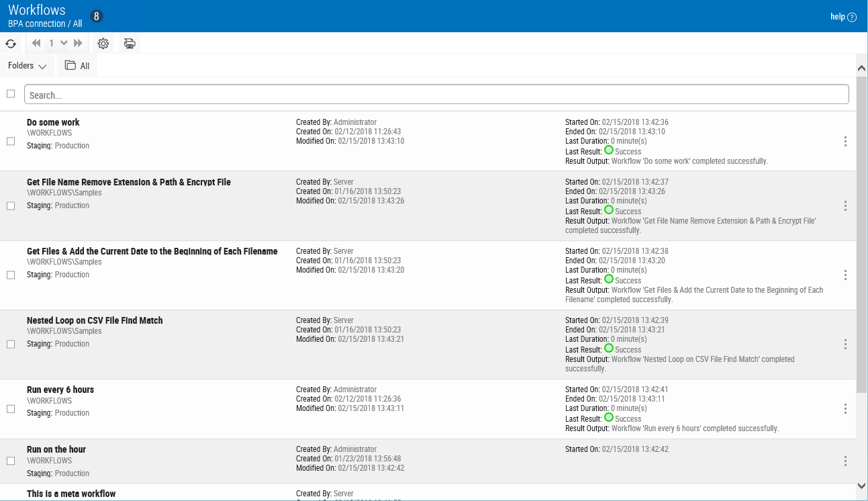
Task: Expand the Folders dropdown
Action: pos(27,66)
